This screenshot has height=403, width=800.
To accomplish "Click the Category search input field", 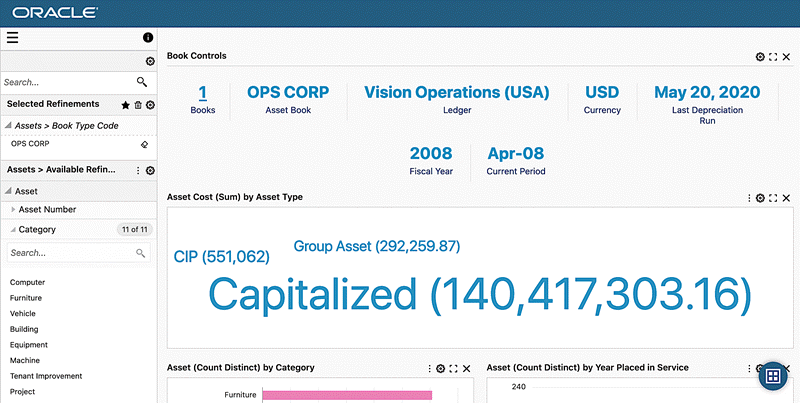I will (x=70, y=254).
